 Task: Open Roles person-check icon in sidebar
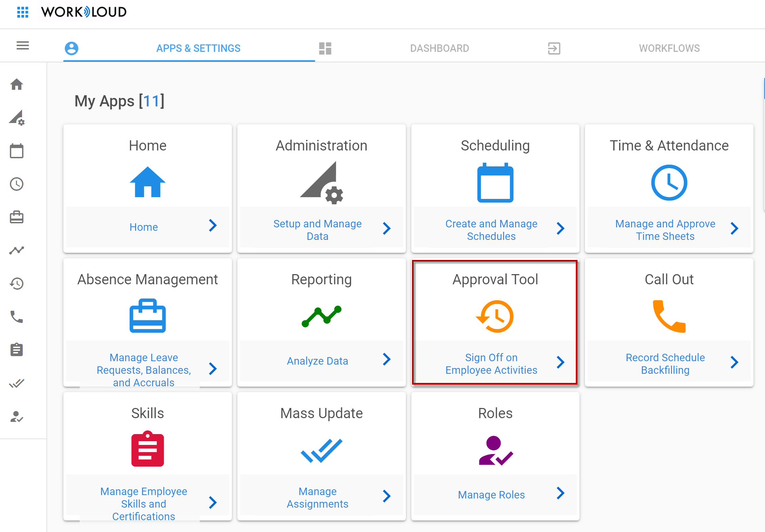[x=17, y=416]
